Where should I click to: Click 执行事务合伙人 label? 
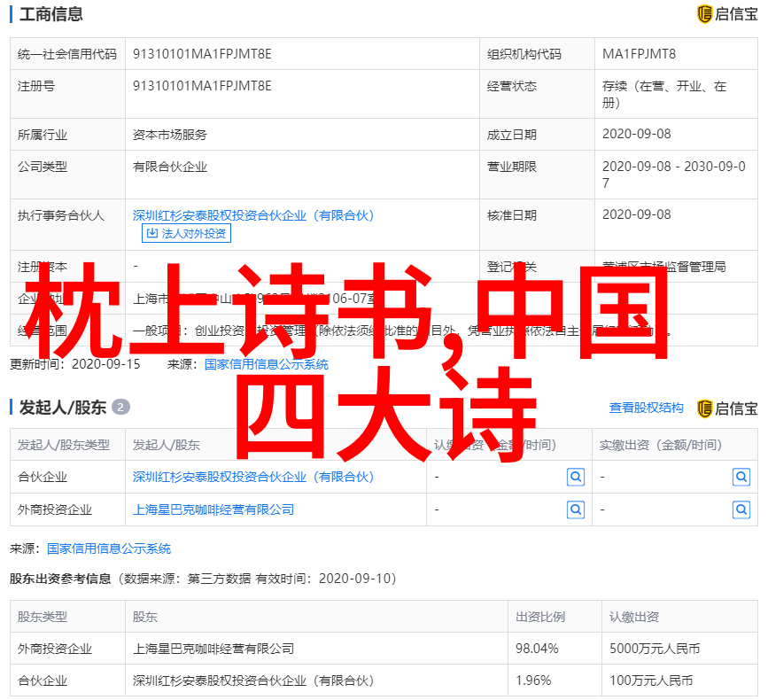pos(61,215)
